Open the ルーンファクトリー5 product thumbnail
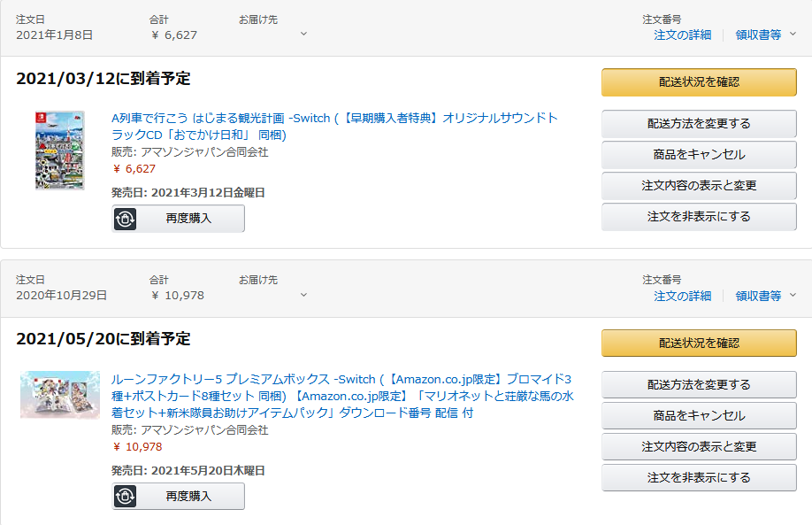Image resolution: width=812 pixels, height=525 pixels. click(60, 395)
